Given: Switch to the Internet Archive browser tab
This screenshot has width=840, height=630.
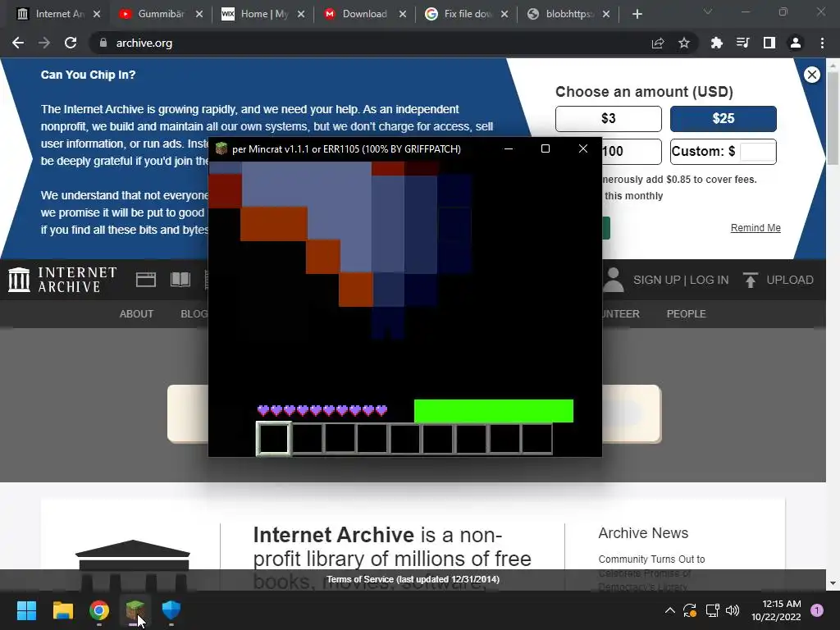Looking at the screenshot, I should (x=51, y=14).
